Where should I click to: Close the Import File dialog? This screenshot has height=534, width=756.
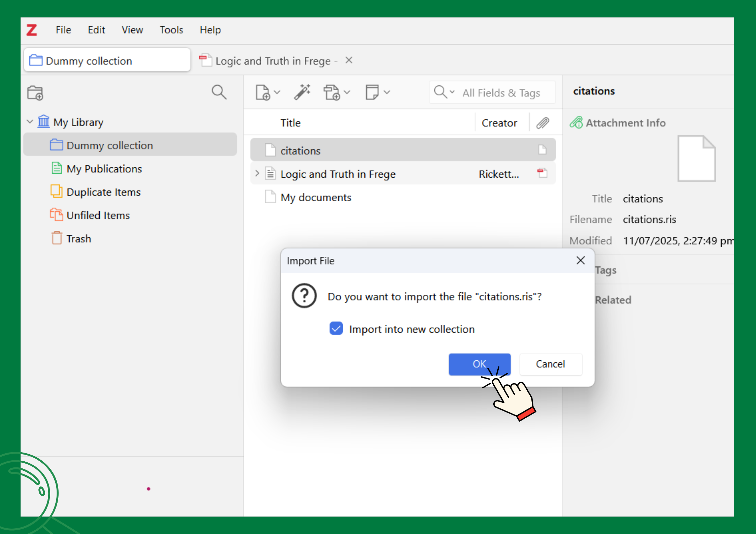[580, 260]
